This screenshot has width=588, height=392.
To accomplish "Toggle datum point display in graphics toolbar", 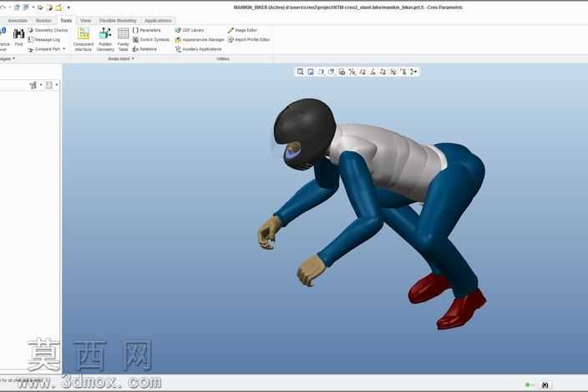I will pos(373,72).
